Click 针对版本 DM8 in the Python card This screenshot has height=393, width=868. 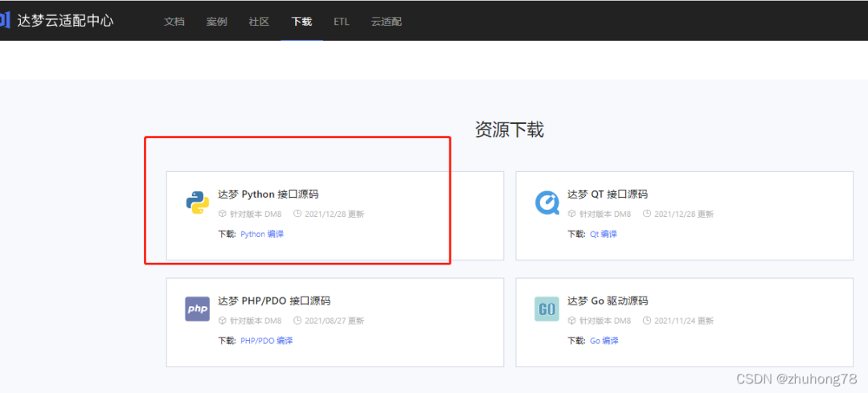[x=256, y=215]
